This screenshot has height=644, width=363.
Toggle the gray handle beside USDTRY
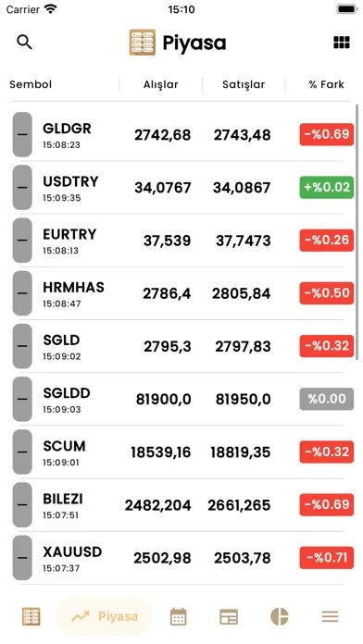pos(22,187)
